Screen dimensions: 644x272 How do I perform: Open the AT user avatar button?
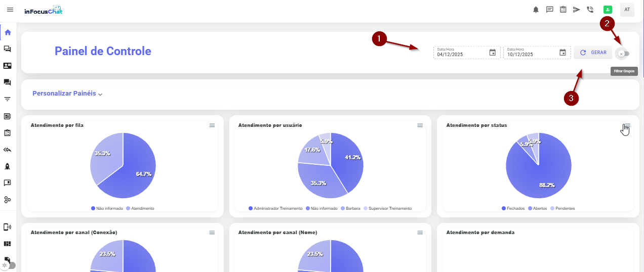[x=627, y=10]
